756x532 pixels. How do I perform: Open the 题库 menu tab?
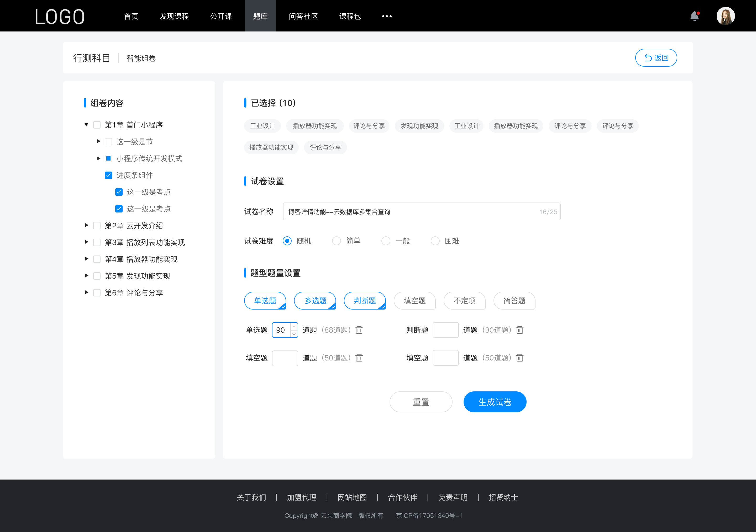coord(259,15)
